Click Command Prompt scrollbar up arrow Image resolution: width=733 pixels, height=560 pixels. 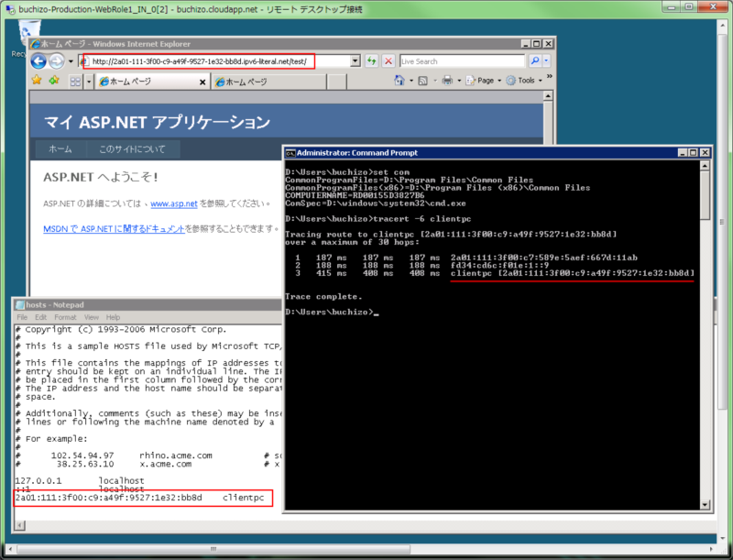click(705, 166)
